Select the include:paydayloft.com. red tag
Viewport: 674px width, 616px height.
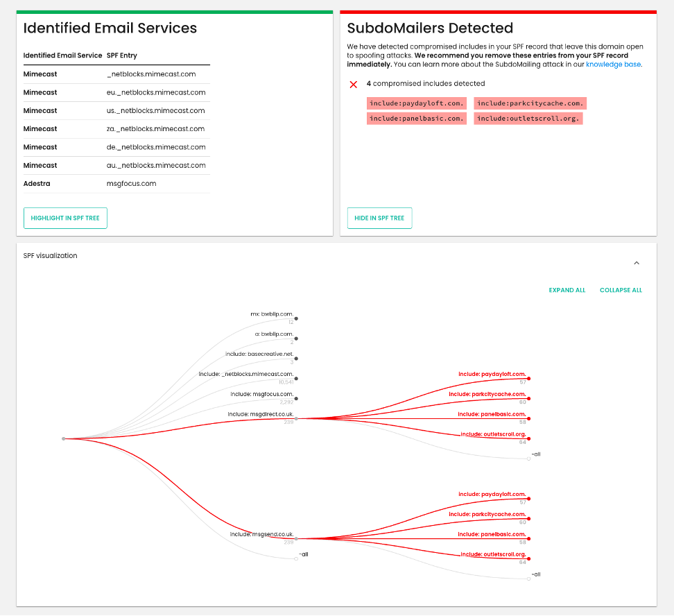click(x=416, y=103)
